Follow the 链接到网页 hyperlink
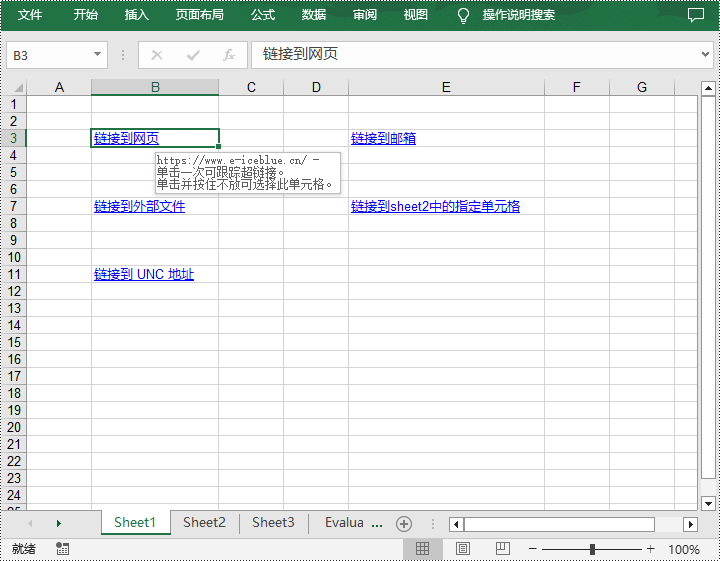Image resolution: width=720 pixels, height=561 pixels. click(x=126, y=138)
